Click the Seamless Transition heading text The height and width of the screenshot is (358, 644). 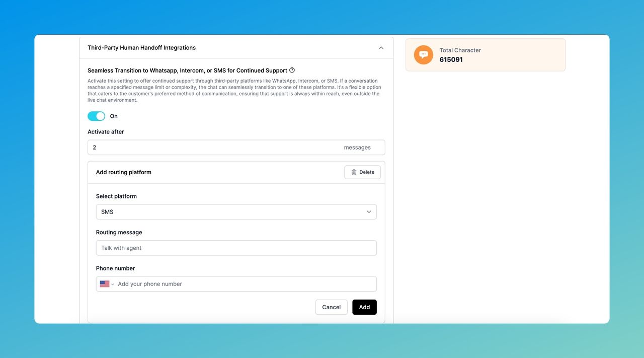188,70
